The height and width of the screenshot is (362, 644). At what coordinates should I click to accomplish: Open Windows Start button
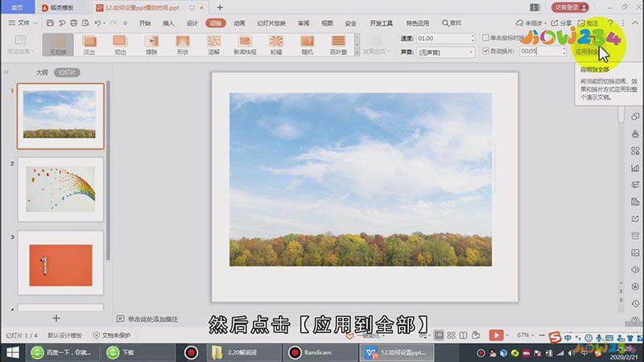12,352
